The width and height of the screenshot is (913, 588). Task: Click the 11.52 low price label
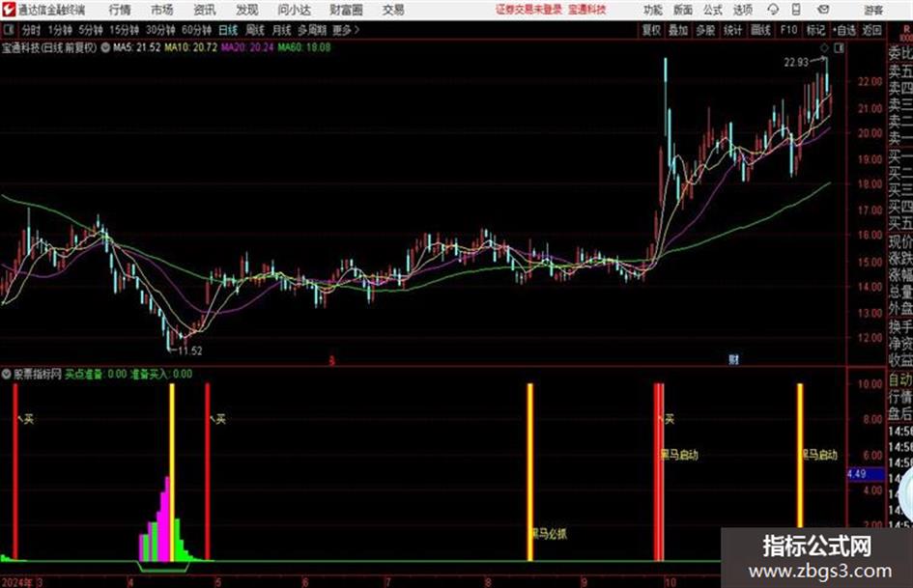pos(189,350)
